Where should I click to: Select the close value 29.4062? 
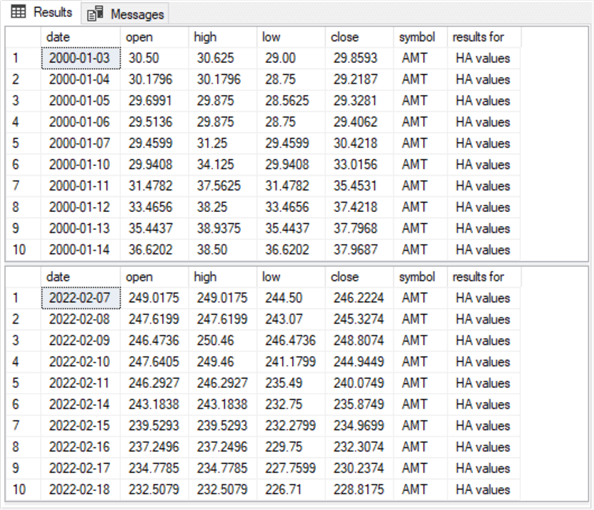(x=359, y=122)
